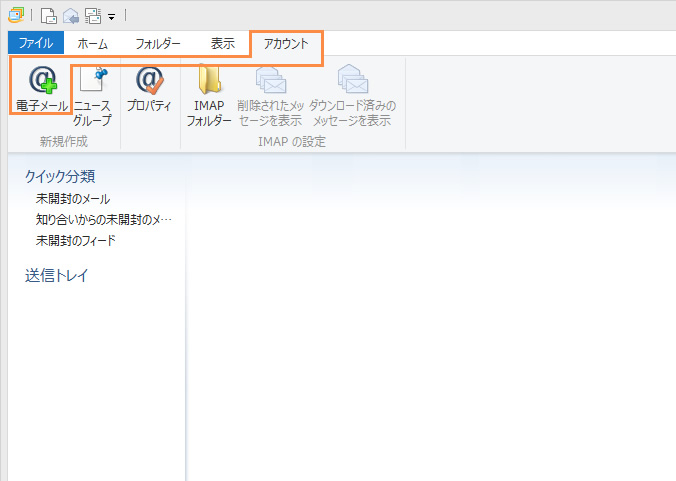Screen dimensions: 676x481
Task: Show ダウンロード済みのメッセージ via ribbon button
Action: tap(352, 96)
